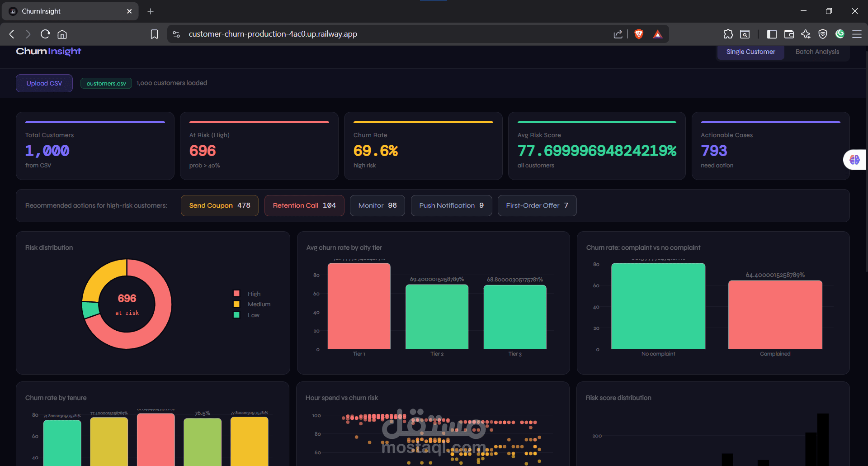Click the 76.5% tenure bar label
The width and height of the screenshot is (868, 466).
(203, 414)
